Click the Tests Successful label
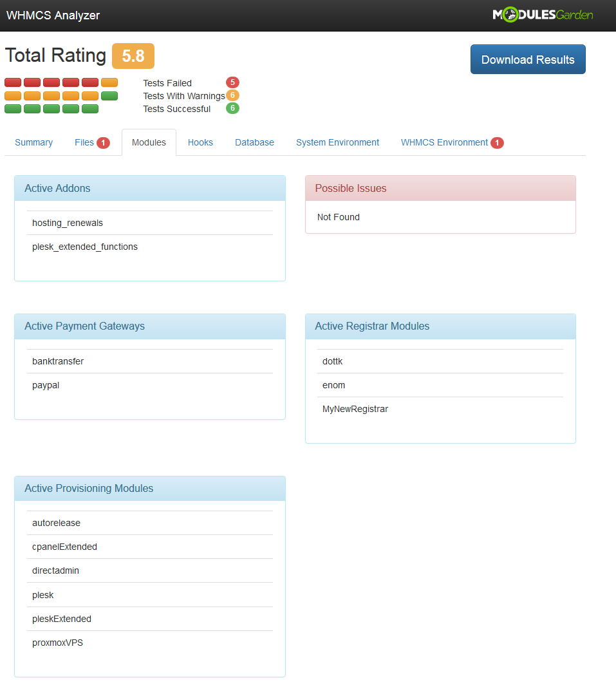This screenshot has height=687, width=616. [176, 109]
